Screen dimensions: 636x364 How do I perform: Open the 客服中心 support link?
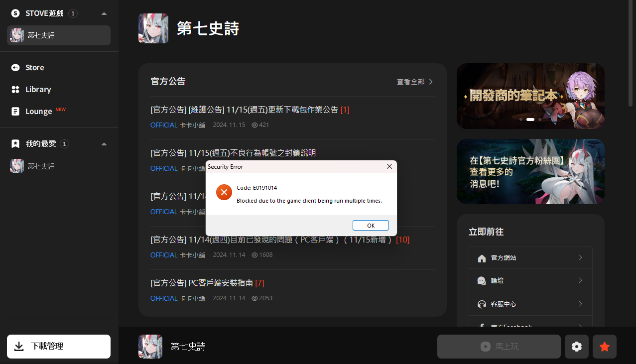tap(530, 304)
